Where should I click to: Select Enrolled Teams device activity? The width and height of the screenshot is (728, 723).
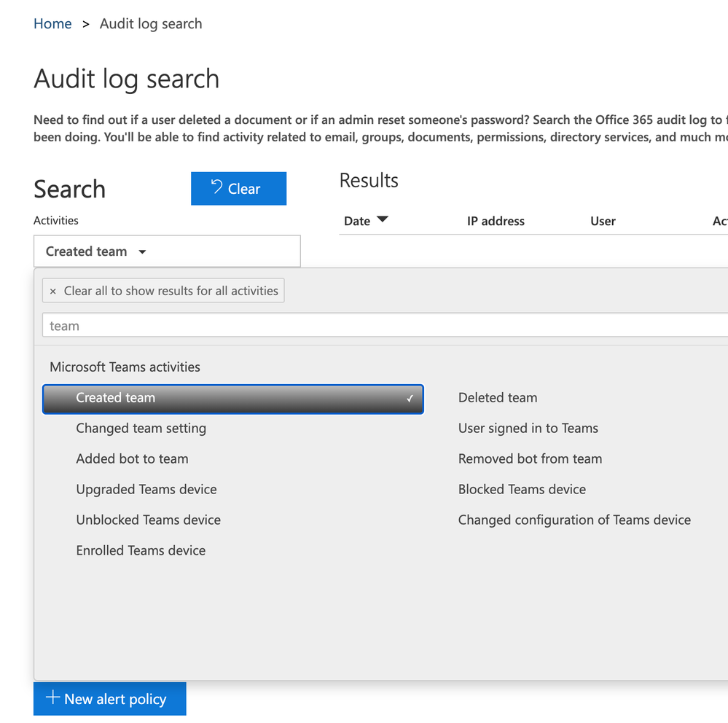coord(141,551)
